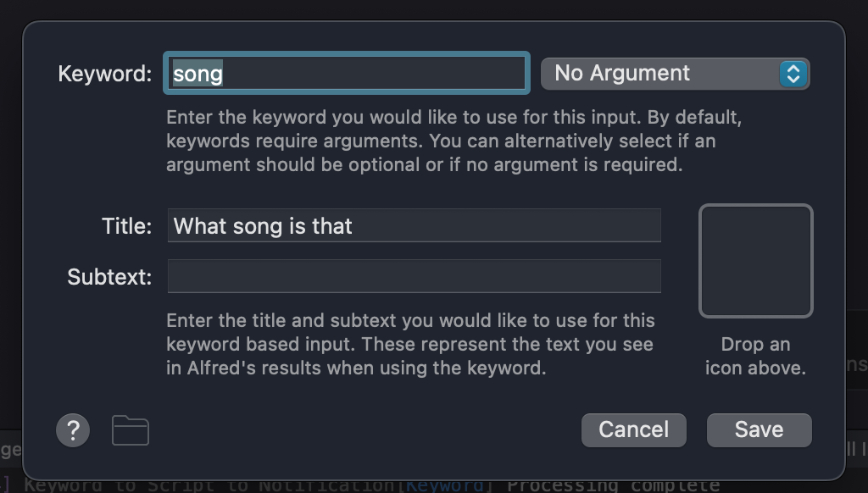Click the Subtext: label
868x493 pixels.
point(109,277)
